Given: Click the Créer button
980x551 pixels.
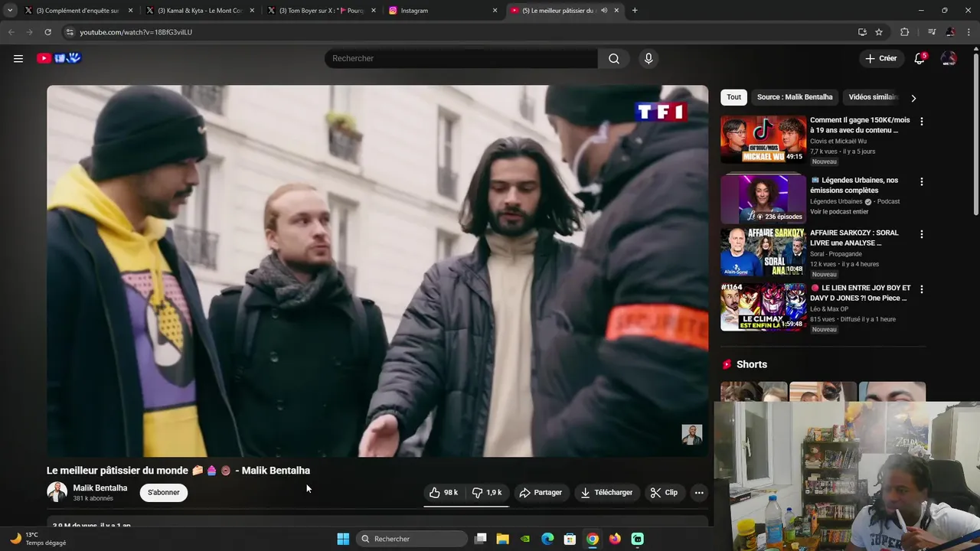Looking at the screenshot, I should click(881, 58).
